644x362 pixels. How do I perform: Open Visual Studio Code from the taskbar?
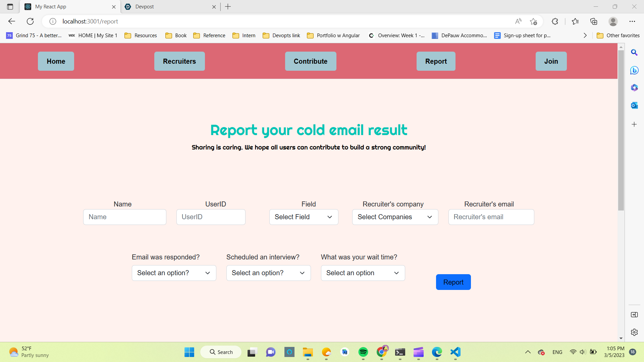point(455,352)
